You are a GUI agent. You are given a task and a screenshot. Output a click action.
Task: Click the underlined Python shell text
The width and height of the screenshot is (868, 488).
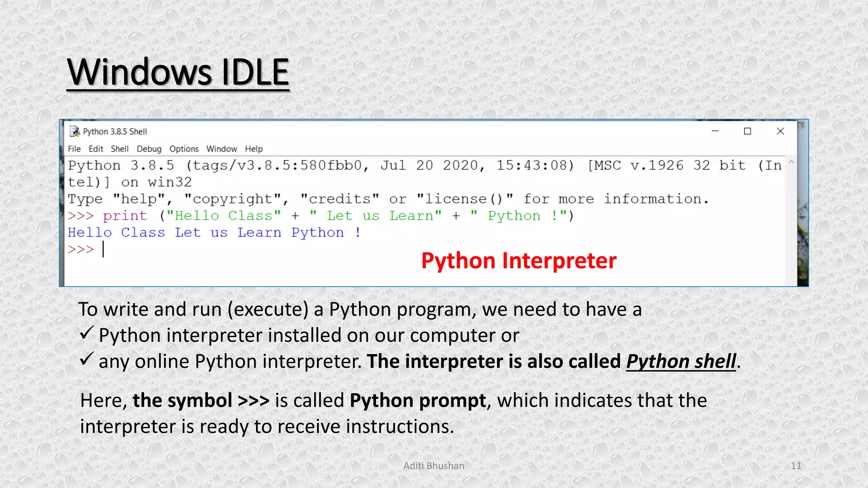[x=681, y=361]
